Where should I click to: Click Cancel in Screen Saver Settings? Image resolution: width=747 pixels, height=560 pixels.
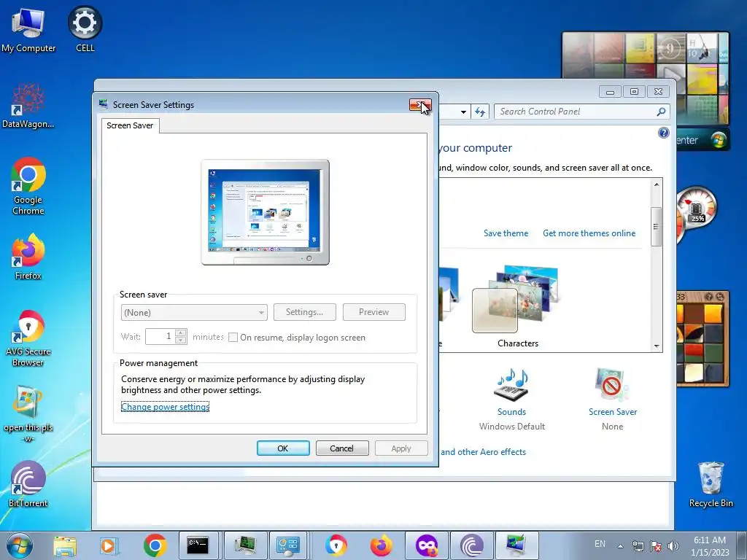click(x=341, y=448)
